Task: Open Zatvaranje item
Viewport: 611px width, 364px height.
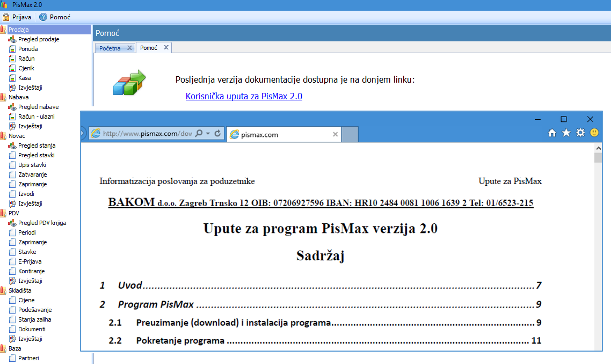Action: coord(32,174)
